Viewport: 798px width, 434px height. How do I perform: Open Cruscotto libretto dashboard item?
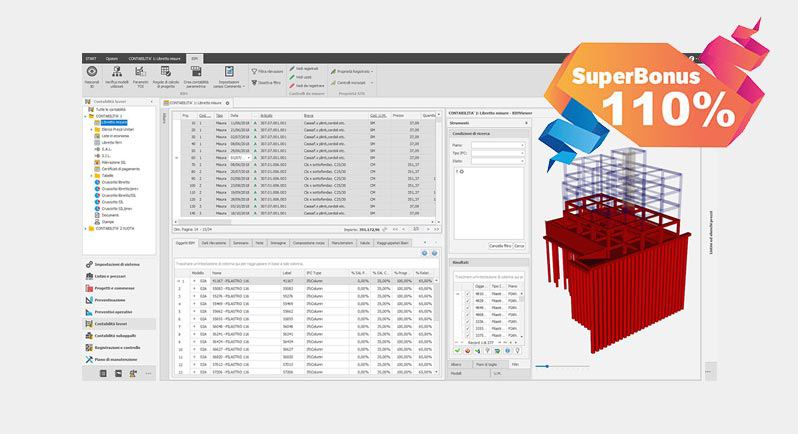click(x=116, y=182)
